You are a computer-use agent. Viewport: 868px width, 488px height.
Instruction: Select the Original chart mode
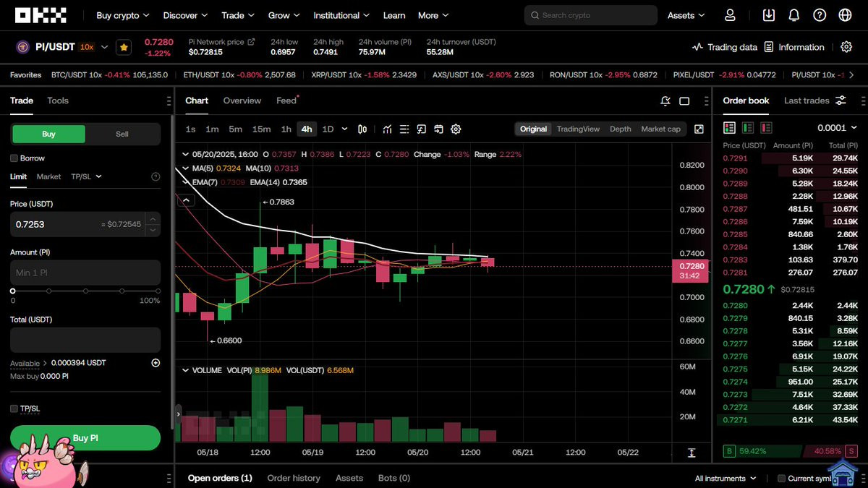click(x=533, y=129)
